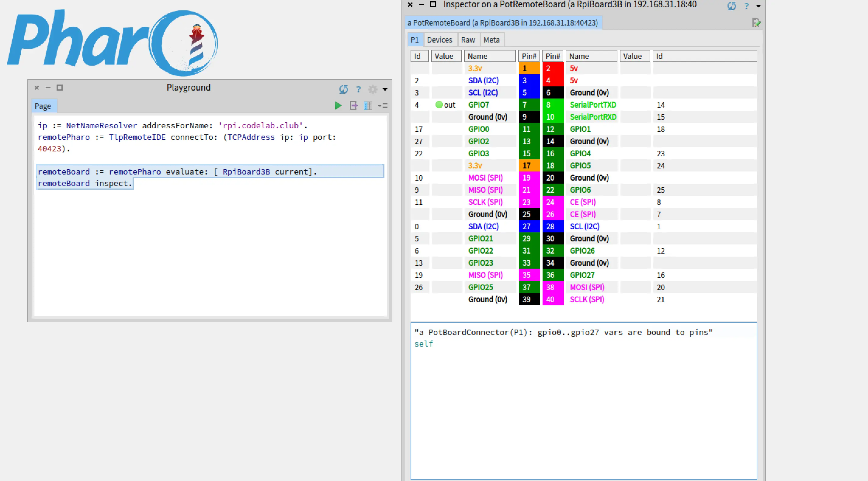Open the Inspector workspace document icon
Image resolution: width=868 pixels, height=481 pixels.
pyautogui.click(x=756, y=22)
